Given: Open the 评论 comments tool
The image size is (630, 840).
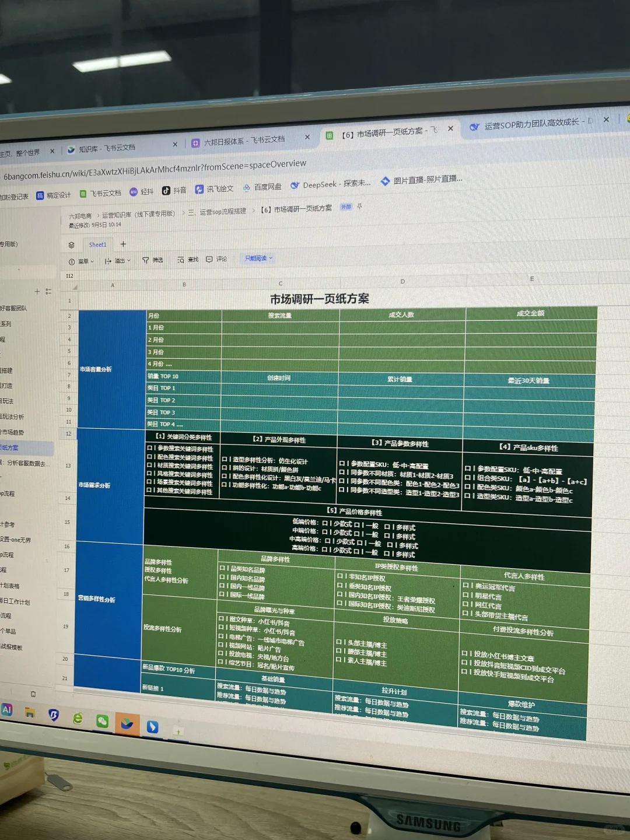Looking at the screenshot, I should [x=216, y=259].
